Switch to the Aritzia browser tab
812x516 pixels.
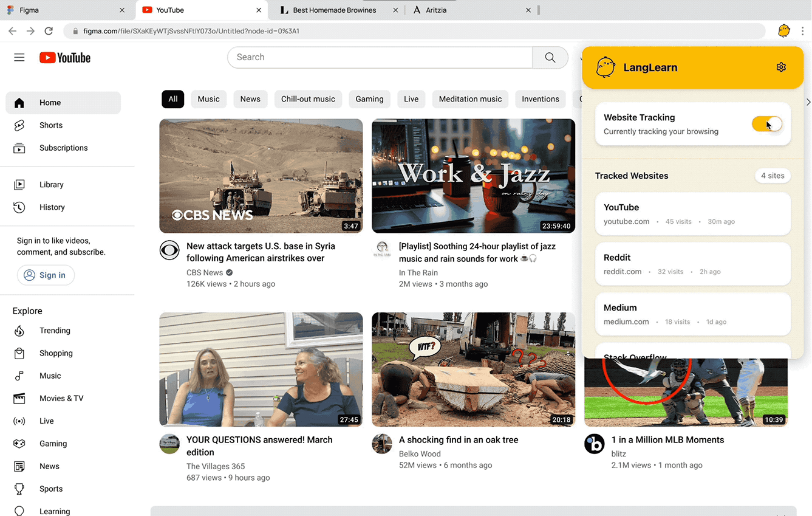[x=471, y=10]
